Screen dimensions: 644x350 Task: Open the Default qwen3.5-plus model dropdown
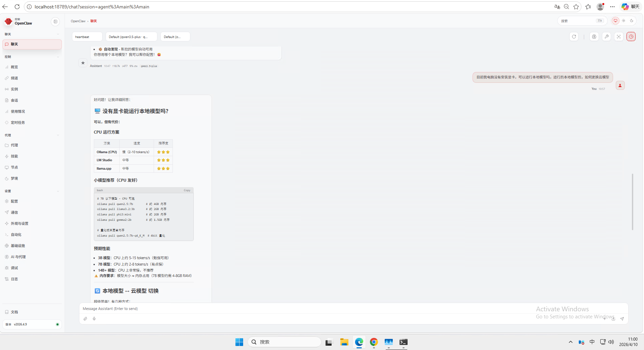click(131, 37)
